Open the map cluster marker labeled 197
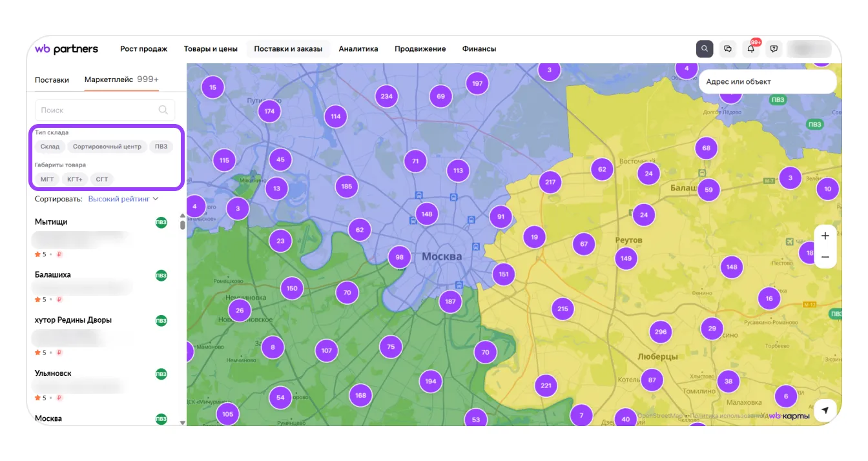Viewport: 868px width, 461px height. click(x=477, y=83)
